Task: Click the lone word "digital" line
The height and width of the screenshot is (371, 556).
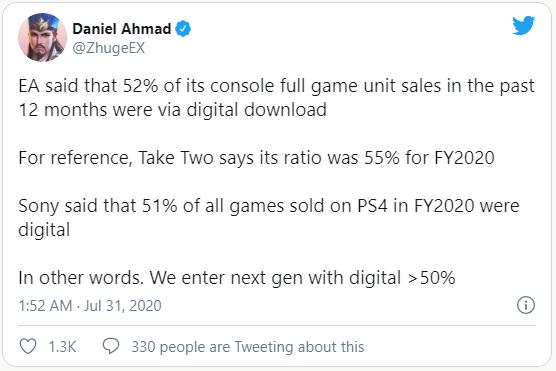Action: (x=44, y=230)
